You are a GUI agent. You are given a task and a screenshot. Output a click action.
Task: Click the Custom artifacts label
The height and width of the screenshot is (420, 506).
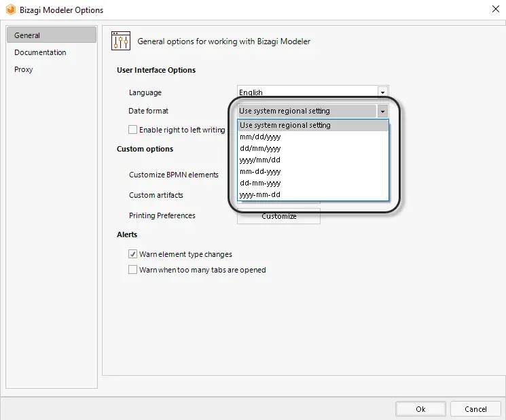156,195
